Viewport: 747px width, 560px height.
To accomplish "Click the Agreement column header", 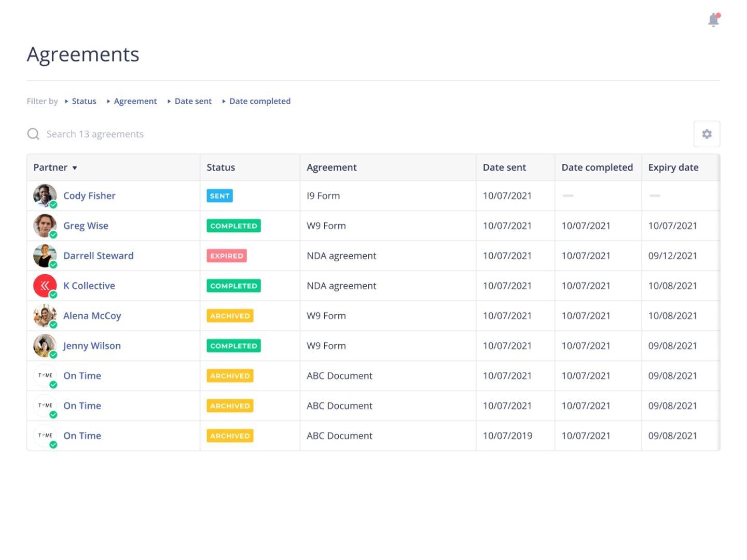I will [x=331, y=167].
